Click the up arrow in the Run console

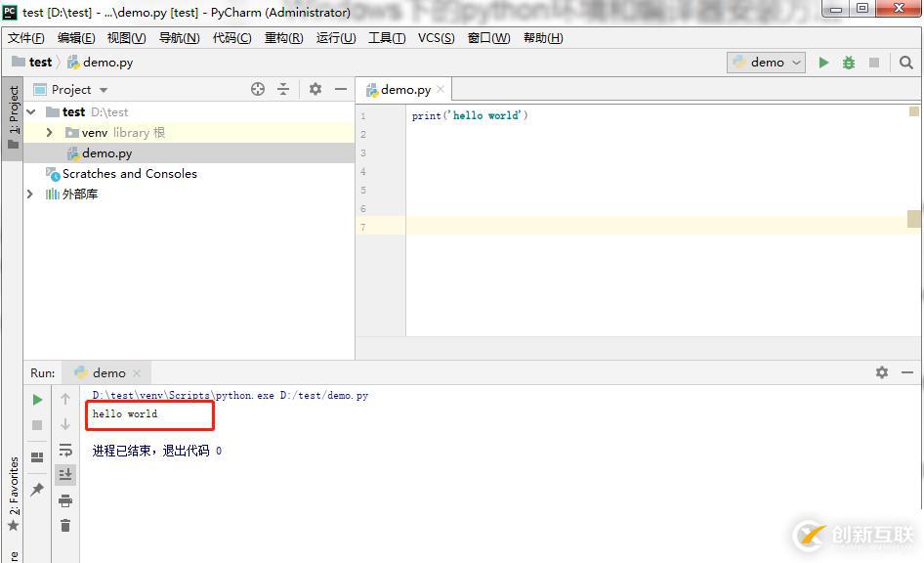pyautogui.click(x=65, y=399)
